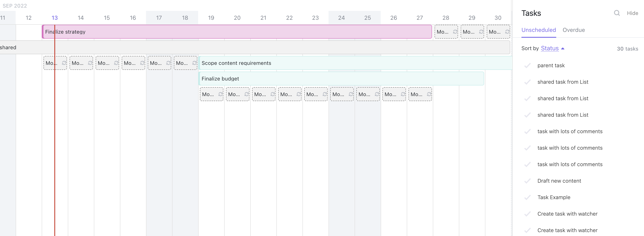The image size is (644, 236).
Task: Click the date header 24
Action: tap(341, 18)
